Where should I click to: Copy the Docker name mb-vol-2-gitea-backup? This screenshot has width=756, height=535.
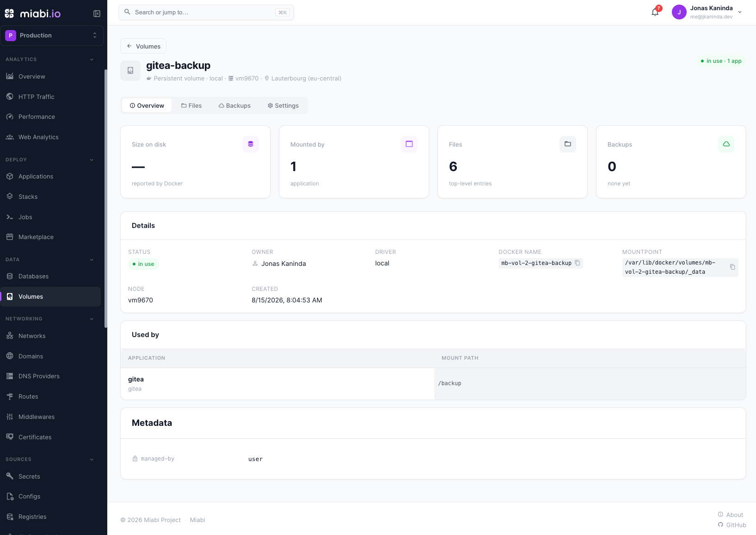578,263
